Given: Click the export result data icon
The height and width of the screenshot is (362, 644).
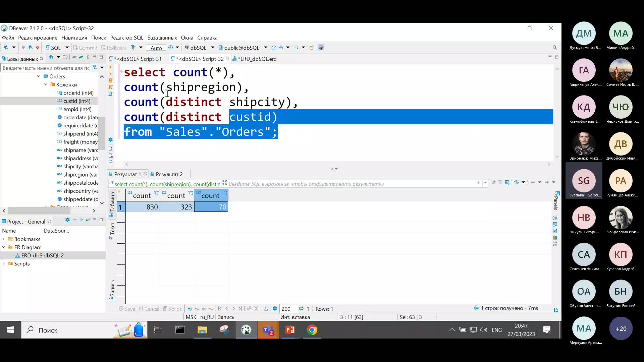Looking at the screenshot, I should tap(266, 309).
